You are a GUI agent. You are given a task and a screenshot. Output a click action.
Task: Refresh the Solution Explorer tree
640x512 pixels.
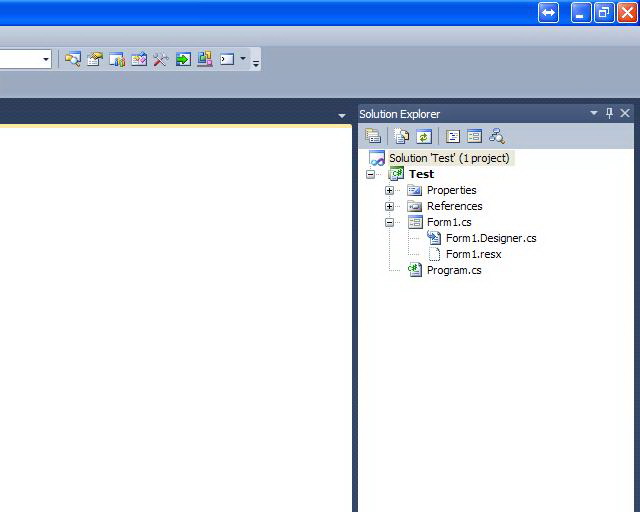click(424, 136)
